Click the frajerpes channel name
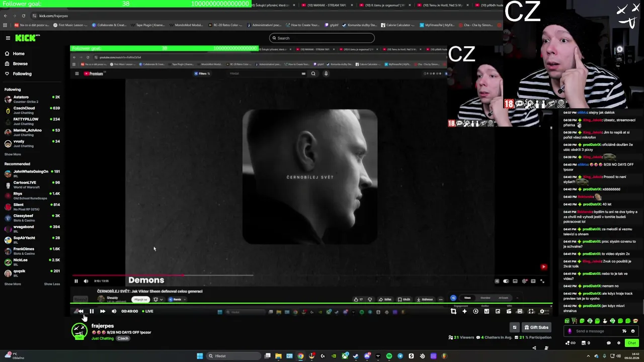Viewport: 644px width, 362px height. pyautogui.click(x=103, y=326)
